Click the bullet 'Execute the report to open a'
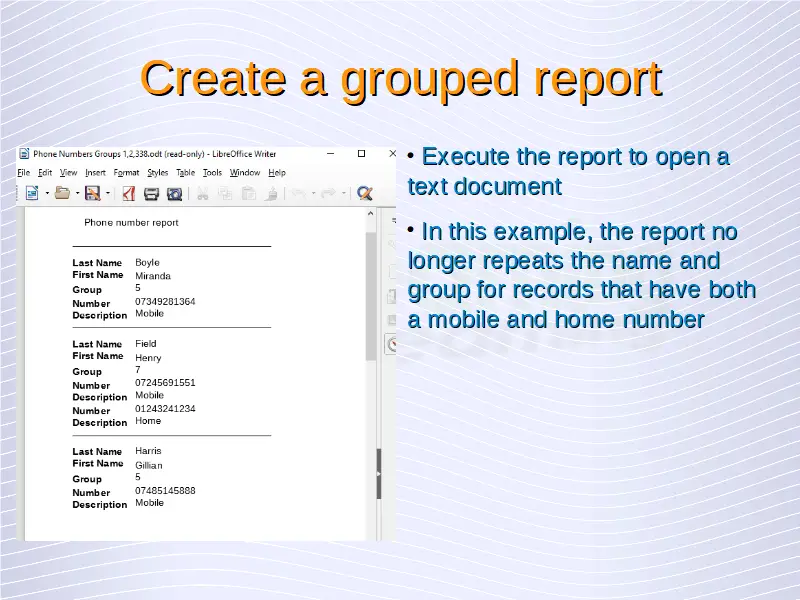 [x=576, y=157]
